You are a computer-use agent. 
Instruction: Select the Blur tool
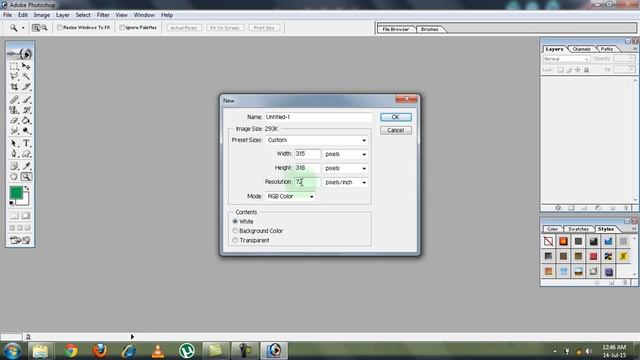coord(14,131)
